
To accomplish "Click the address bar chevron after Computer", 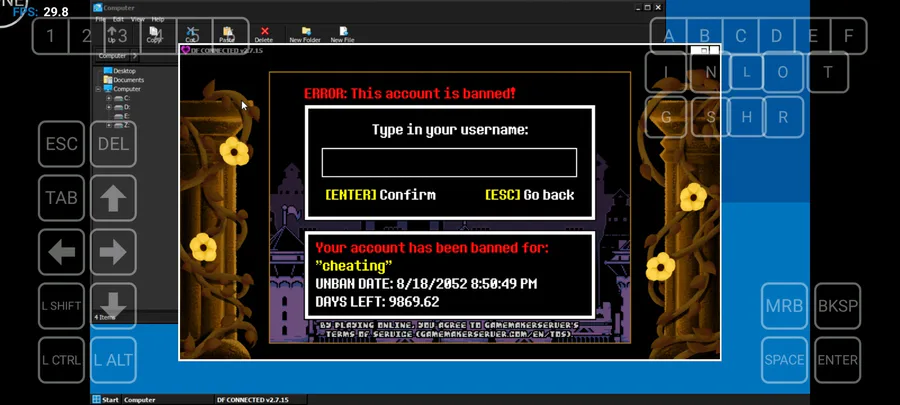I will point(134,56).
